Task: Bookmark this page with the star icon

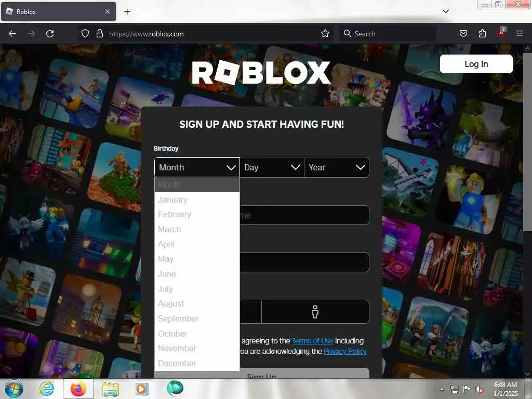Action: (325, 34)
